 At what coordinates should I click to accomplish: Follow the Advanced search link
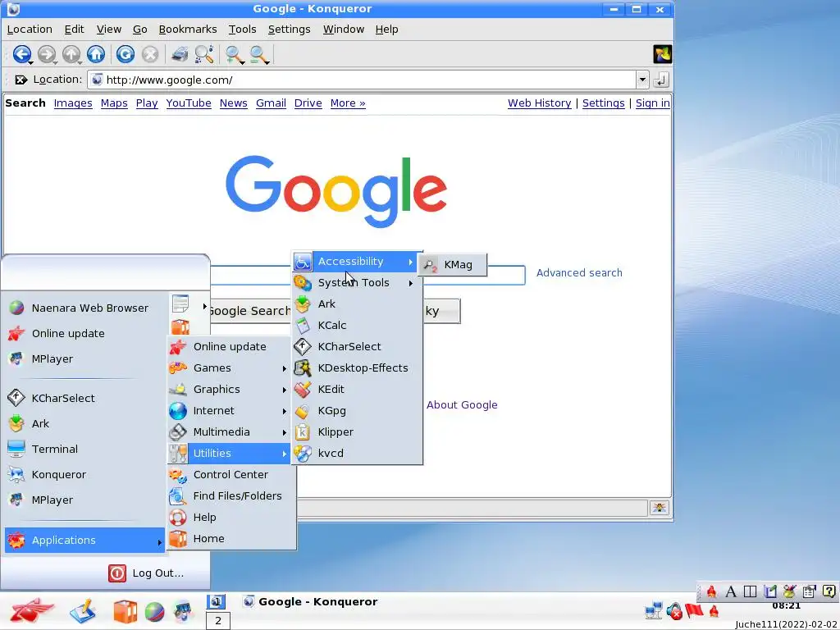coord(579,272)
